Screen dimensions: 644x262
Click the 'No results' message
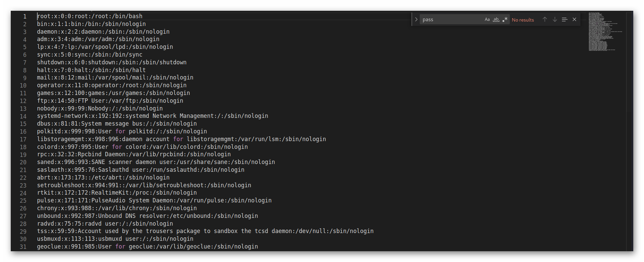pos(523,20)
